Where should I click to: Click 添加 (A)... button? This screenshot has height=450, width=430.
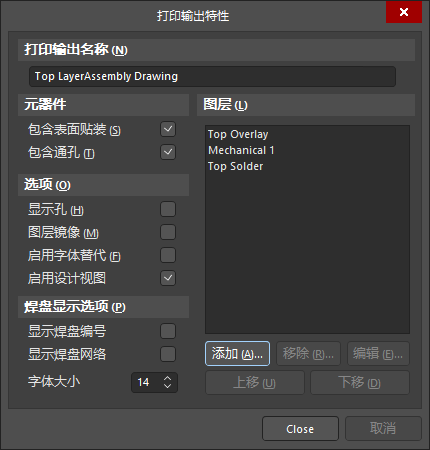(x=237, y=354)
